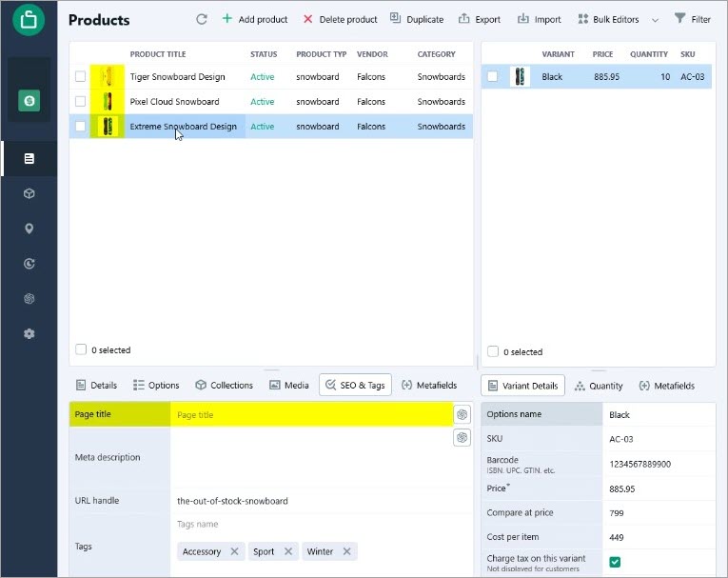This screenshot has width=728, height=578.
Task: Edit the URL handle field
Action: 322,501
